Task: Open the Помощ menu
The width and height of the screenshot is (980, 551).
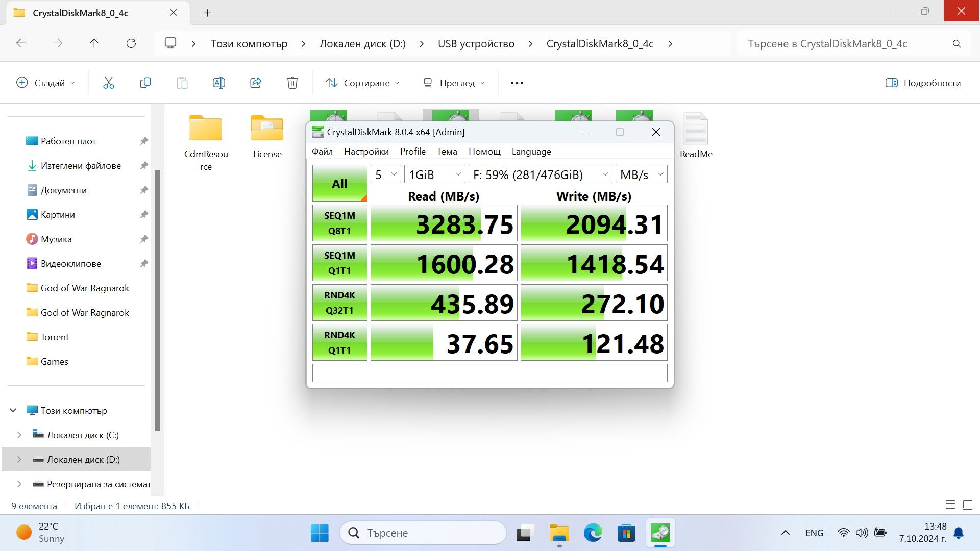Action: [x=484, y=152]
